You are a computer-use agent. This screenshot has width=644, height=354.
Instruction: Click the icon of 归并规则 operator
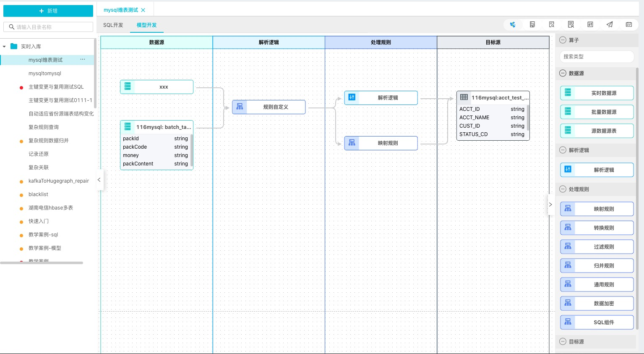tap(568, 265)
